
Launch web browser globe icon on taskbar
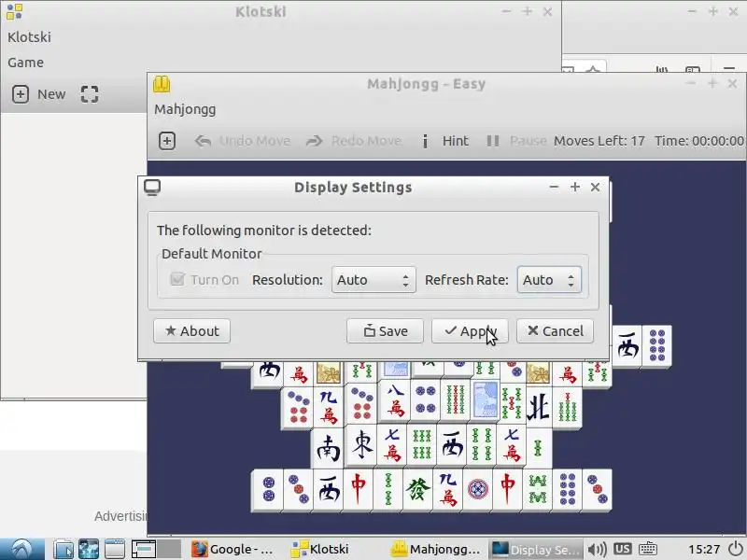click(x=89, y=549)
